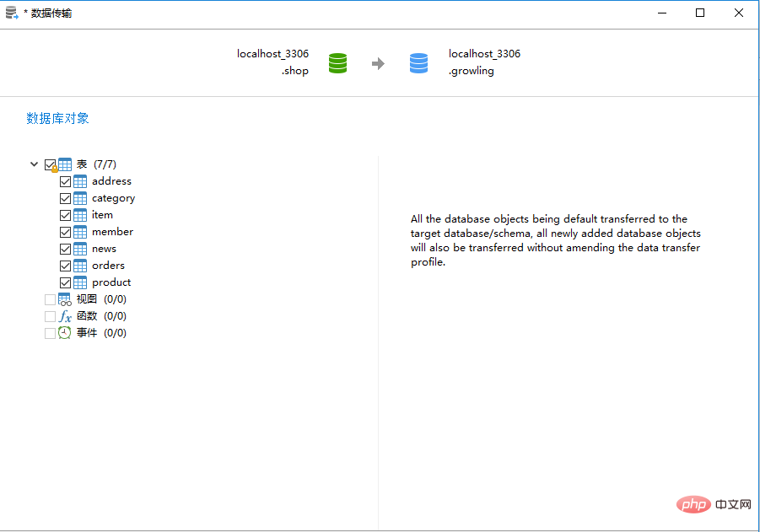Uncheck the product table checkbox
The height and width of the screenshot is (532, 760).
pos(66,282)
